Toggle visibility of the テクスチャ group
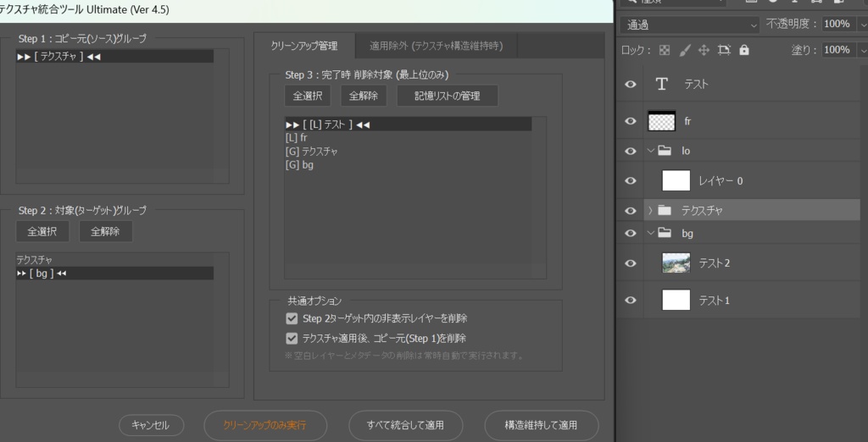868x442 pixels. 630,211
